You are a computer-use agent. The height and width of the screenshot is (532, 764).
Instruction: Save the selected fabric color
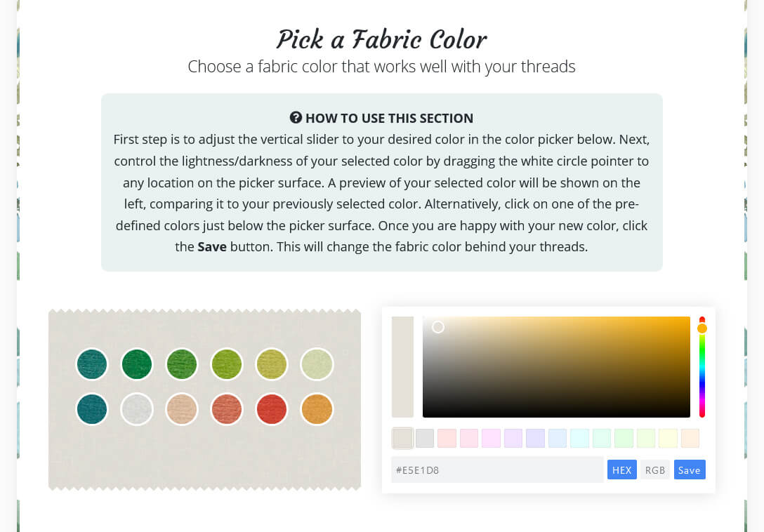click(x=690, y=470)
